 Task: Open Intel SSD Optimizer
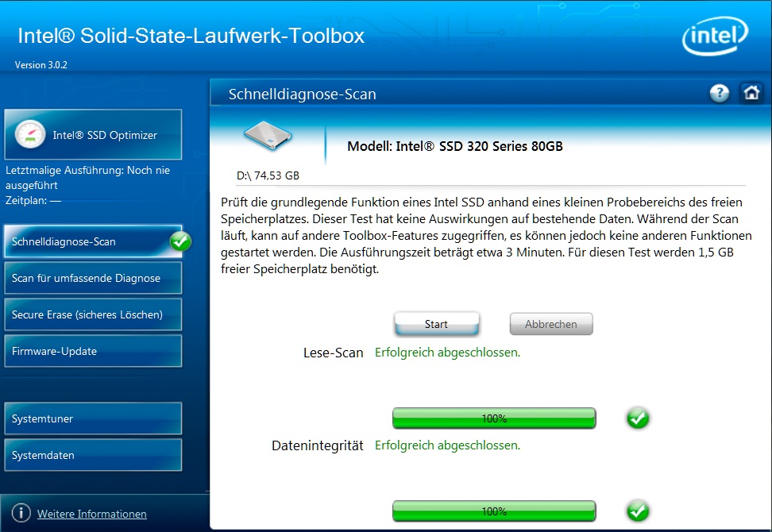pyautogui.click(x=93, y=134)
